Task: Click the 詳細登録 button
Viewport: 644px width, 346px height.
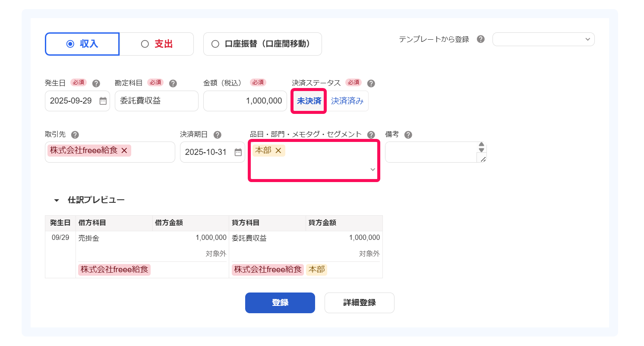Action: coord(360,303)
